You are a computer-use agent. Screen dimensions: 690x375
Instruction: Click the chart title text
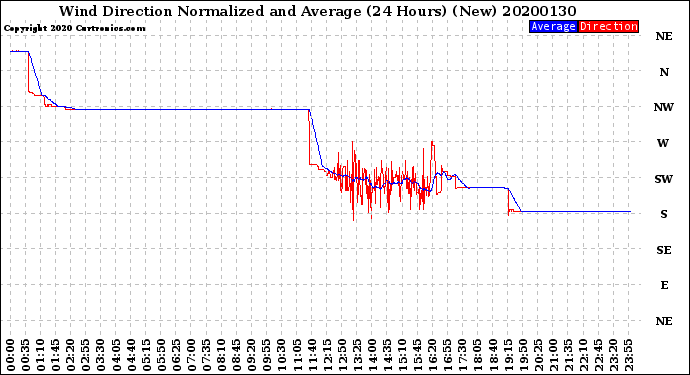coord(317,11)
